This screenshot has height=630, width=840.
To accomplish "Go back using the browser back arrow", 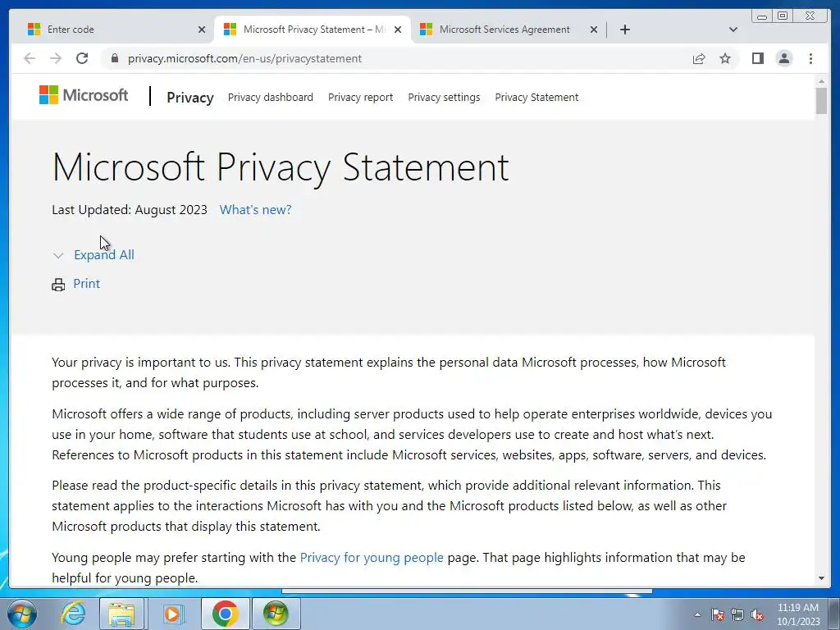I will tap(30, 58).
